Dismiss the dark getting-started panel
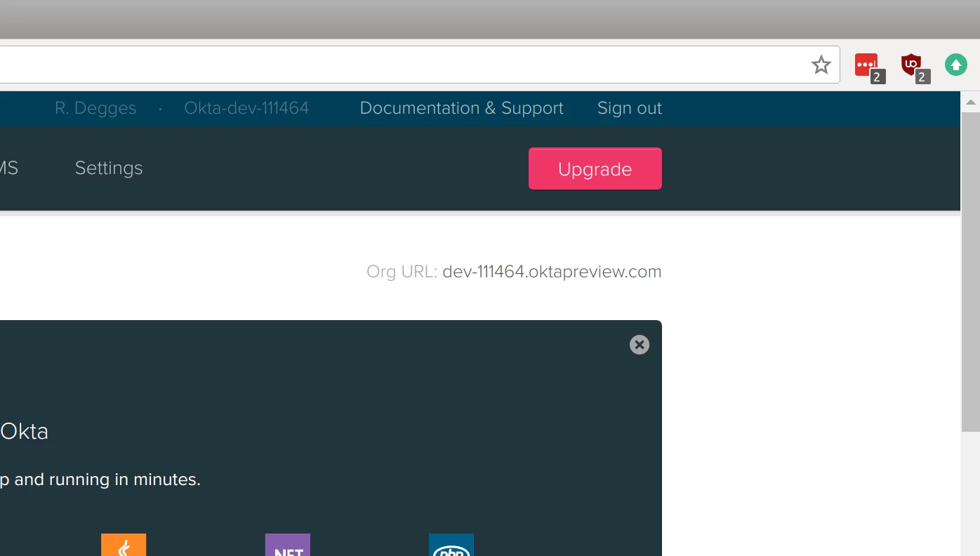The height and width of the screenshot is (556, 980). 639,345
